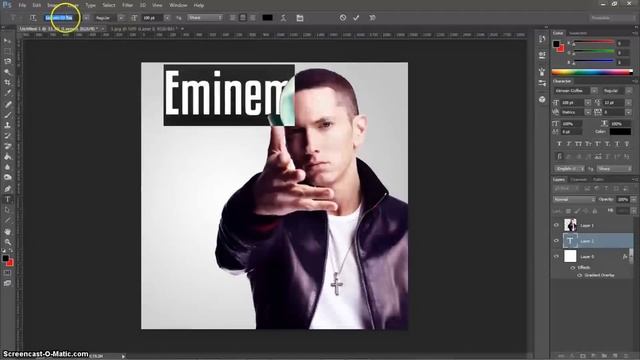Open font family dropdown in options bar

[86, 18]
